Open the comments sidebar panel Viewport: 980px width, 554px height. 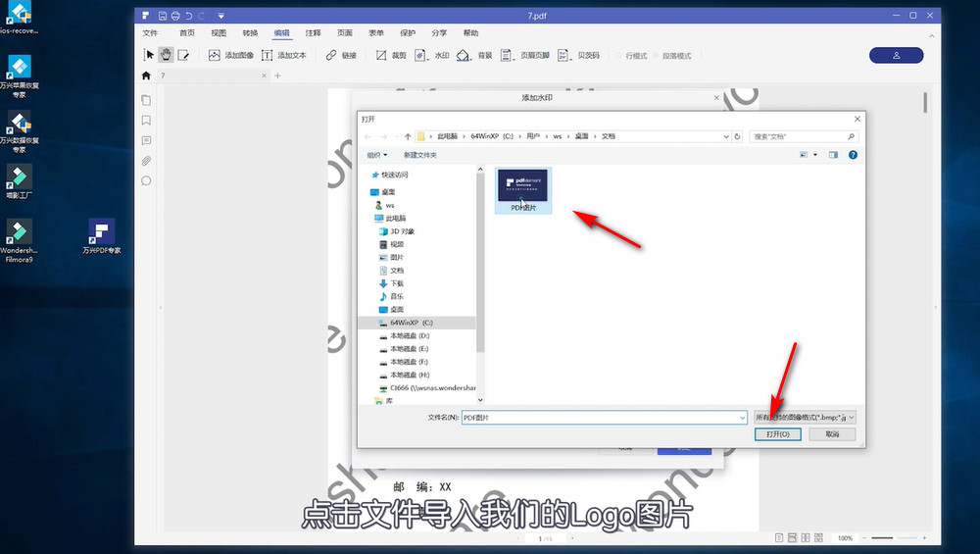146,140
